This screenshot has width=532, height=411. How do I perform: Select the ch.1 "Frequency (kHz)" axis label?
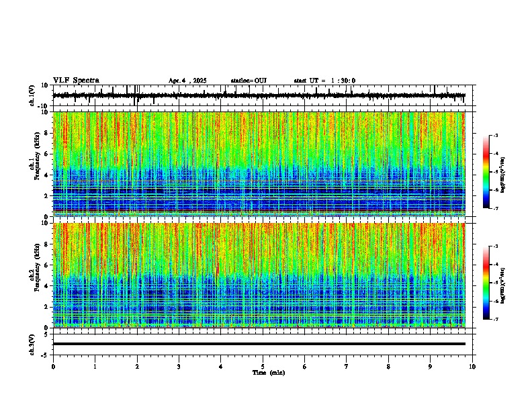[x=37, y=156]
